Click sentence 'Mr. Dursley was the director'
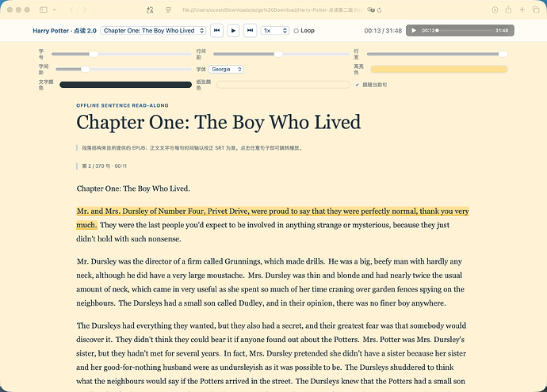The image size is (547, 392). pyautogui.click(x=201, y=261)
